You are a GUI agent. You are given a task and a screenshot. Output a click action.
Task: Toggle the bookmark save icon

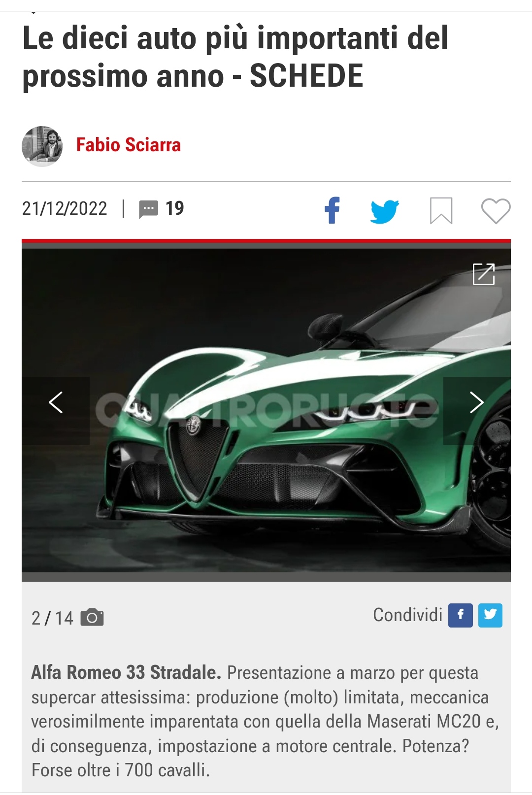pyautogui.click(x=441, y=211)
